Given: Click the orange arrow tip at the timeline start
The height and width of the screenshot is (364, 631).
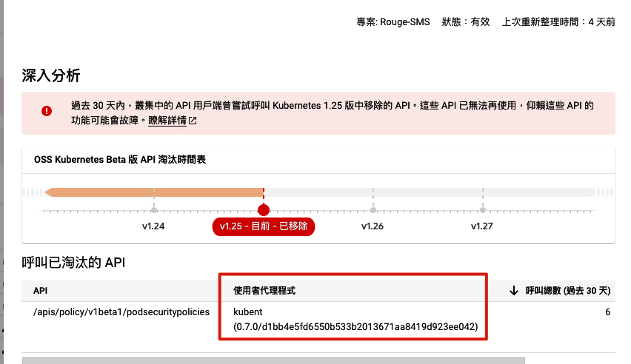Looking at the screenshot, I should click(x=49, y=192).
